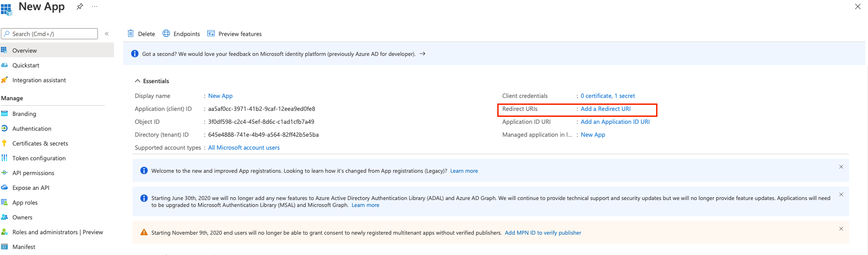Open Endpoints via the globe icon
This screenshot has height=255, width=868.
point(166,34)
